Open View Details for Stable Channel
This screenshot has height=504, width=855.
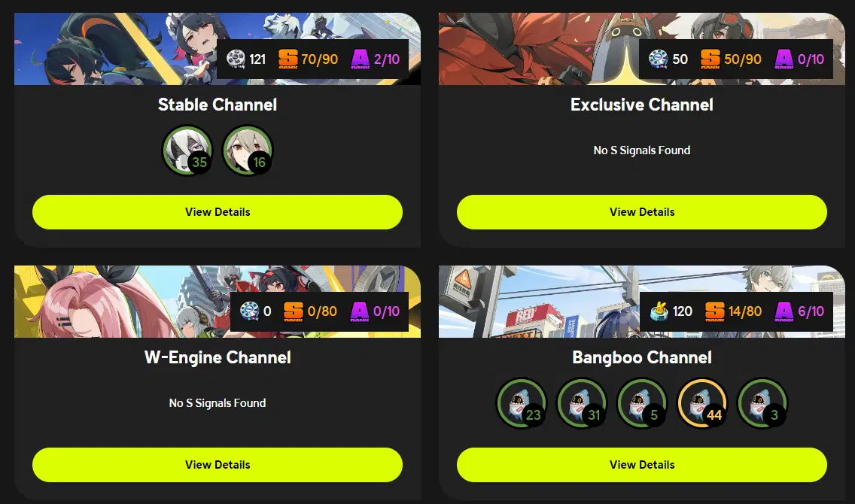click(x=218, y=212)
